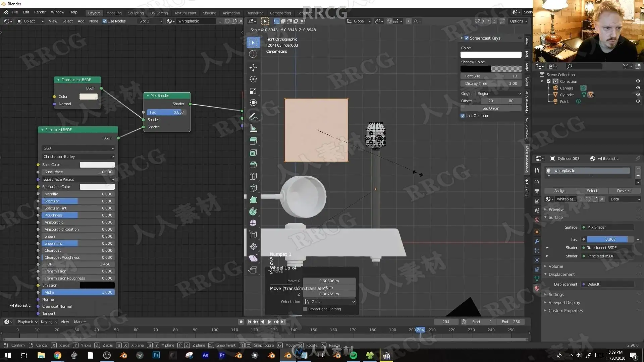This screenshot has height=362, width=644.
Task: Open Spotify from Windows taskbar
Action: (x=353, y=355)
